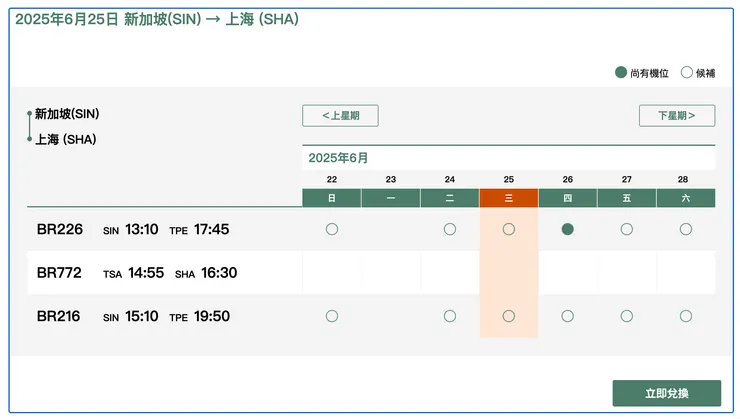
Task: Click the green 尚有機位 legend dot
Action: pyautogui.click(x=621, y=72)
